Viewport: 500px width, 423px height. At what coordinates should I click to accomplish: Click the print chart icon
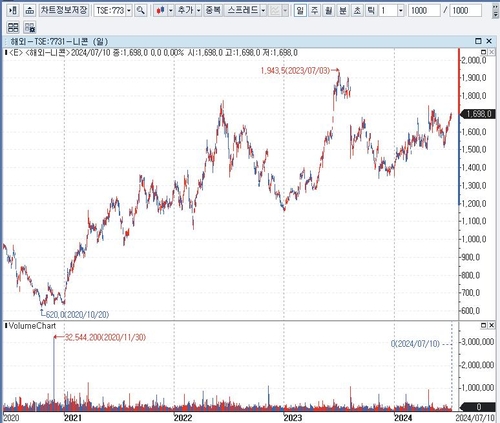point(30,11)
